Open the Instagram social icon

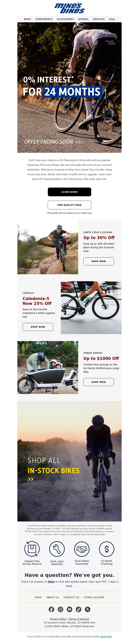pos(60,610)
